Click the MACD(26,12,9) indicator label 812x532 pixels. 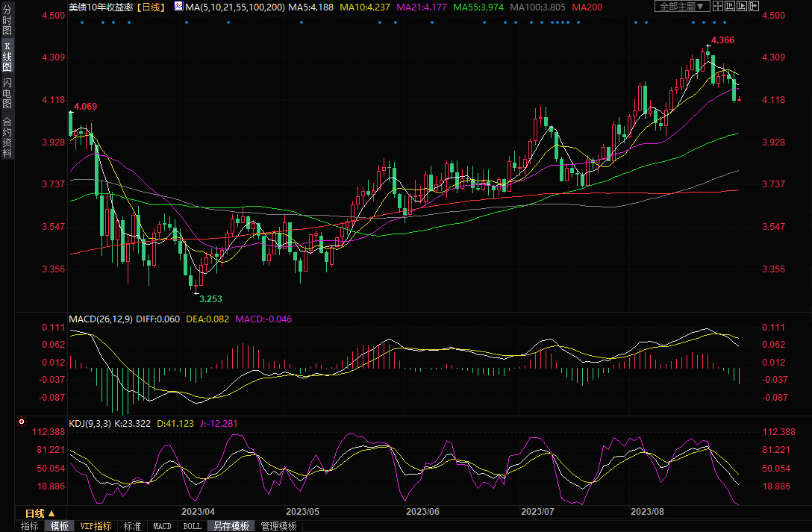coord(100,319)
